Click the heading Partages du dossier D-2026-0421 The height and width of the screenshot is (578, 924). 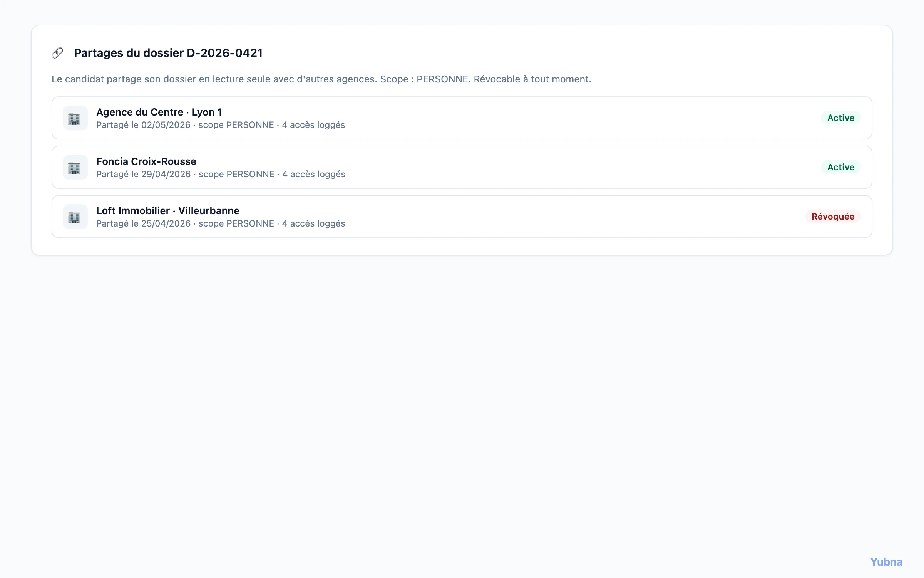168,53
